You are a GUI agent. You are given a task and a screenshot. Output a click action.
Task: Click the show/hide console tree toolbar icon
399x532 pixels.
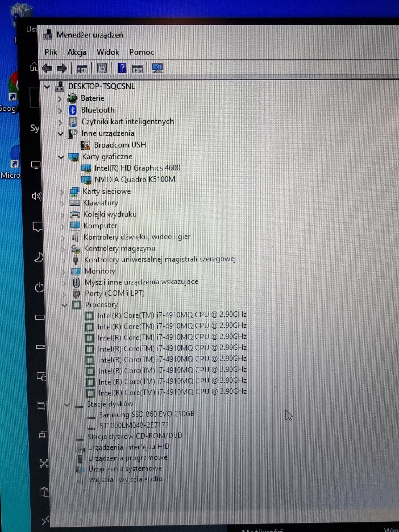[82, 69]
